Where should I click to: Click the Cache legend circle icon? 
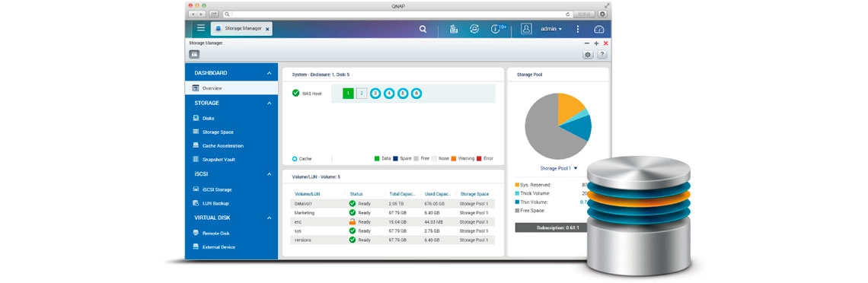coord(295,159)
